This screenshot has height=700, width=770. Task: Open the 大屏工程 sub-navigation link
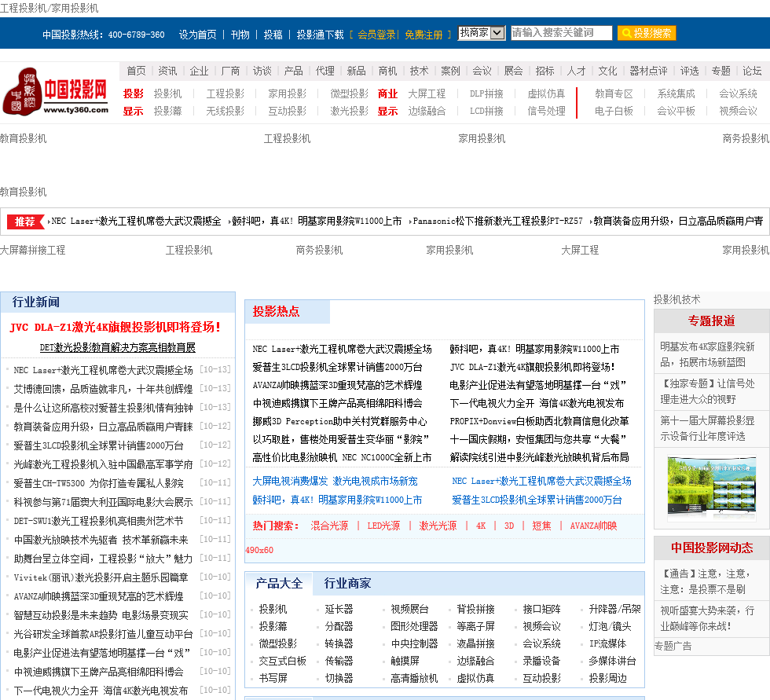coord(427,93)
